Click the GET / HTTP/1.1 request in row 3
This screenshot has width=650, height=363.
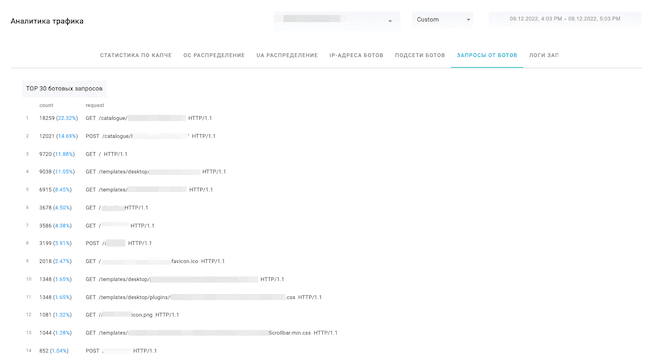point(107,154)
